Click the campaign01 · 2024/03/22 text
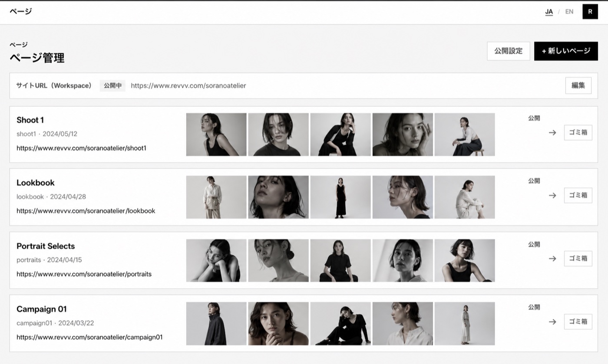Viewport: 608px width, 364px height. pos(55,323)
